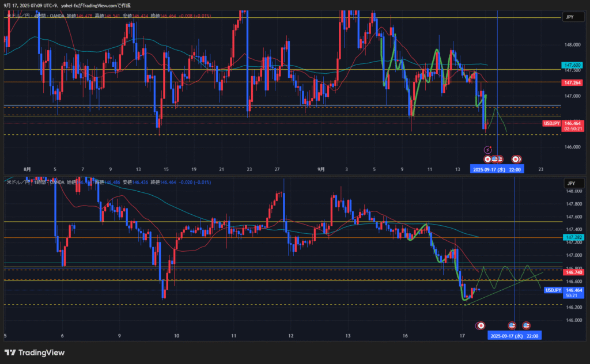Click the 12 date label on the 1-hour axis
The image size is (590, 364).
pos(290,336)
